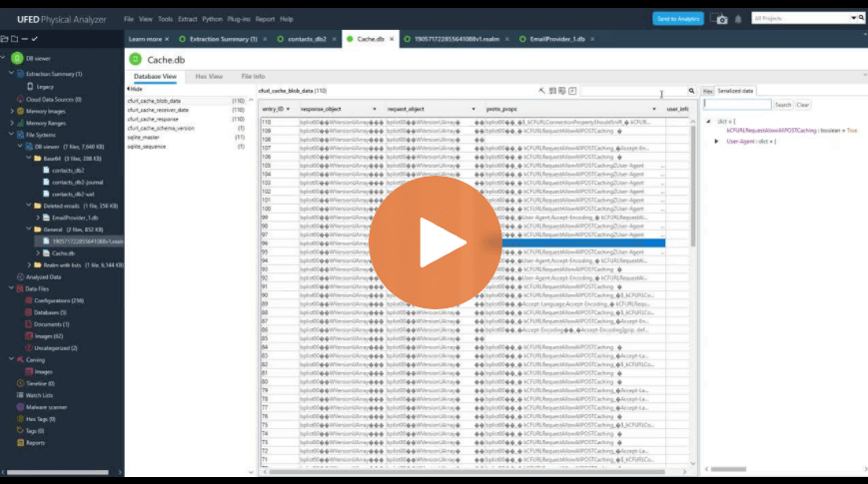The width and height of the screenshot is (868, 484).
Task: Expand the Memory Ranges node
Action: [12, 123]
